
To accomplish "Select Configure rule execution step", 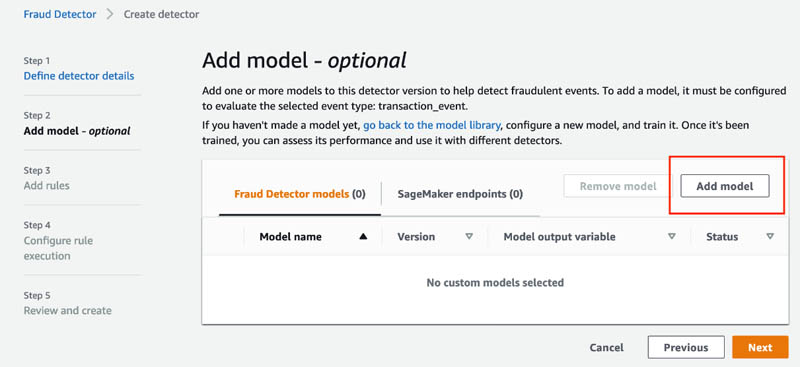I will click(x=58, y=248).
